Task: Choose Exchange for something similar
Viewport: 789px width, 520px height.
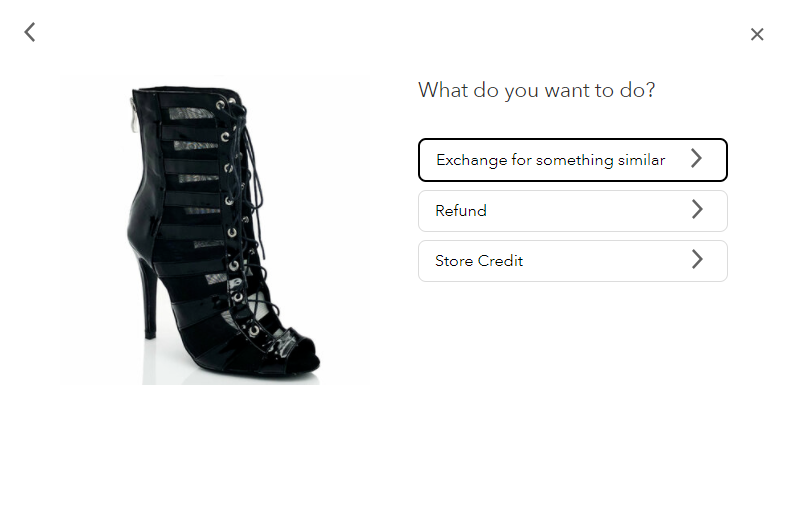Action: point(573,160)
